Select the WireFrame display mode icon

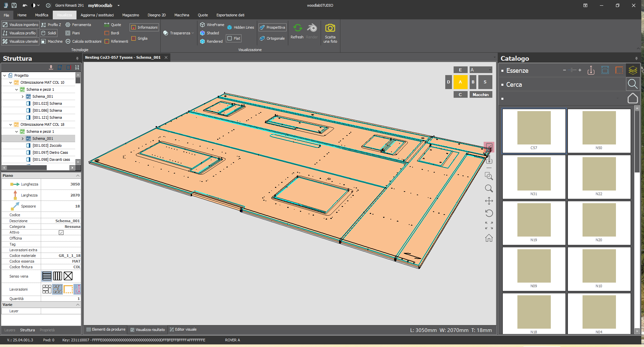(203, 24)
